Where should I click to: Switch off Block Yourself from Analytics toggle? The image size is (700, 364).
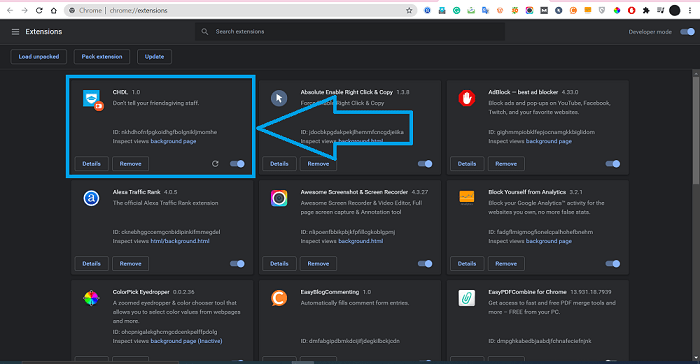612,264
